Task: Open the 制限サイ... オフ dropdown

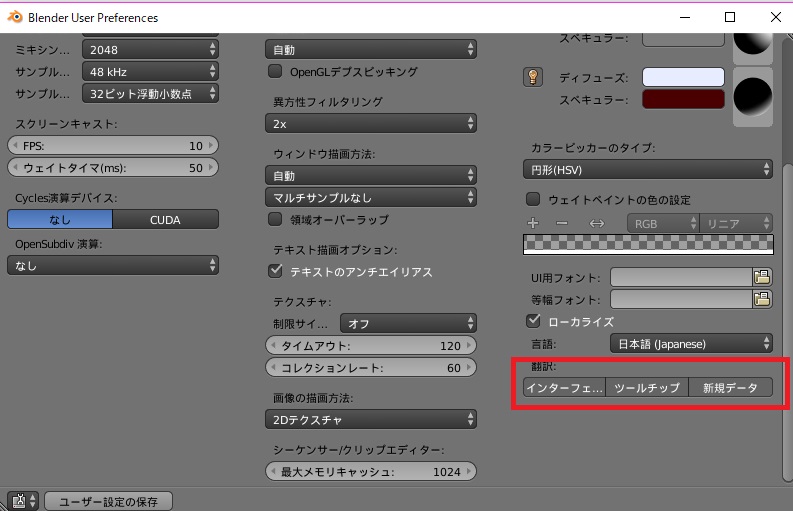Action: click(x=408, y=323)
